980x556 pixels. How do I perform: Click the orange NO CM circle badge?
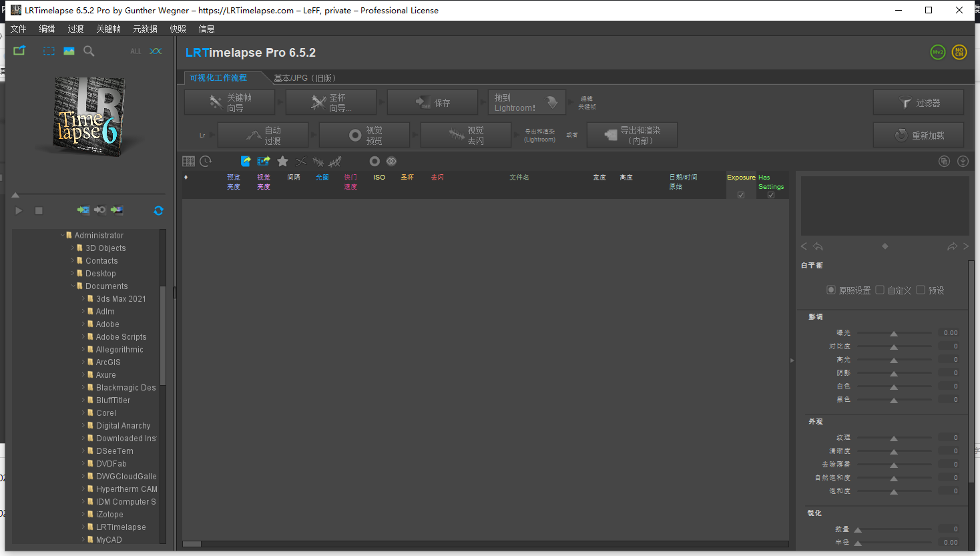959,52
